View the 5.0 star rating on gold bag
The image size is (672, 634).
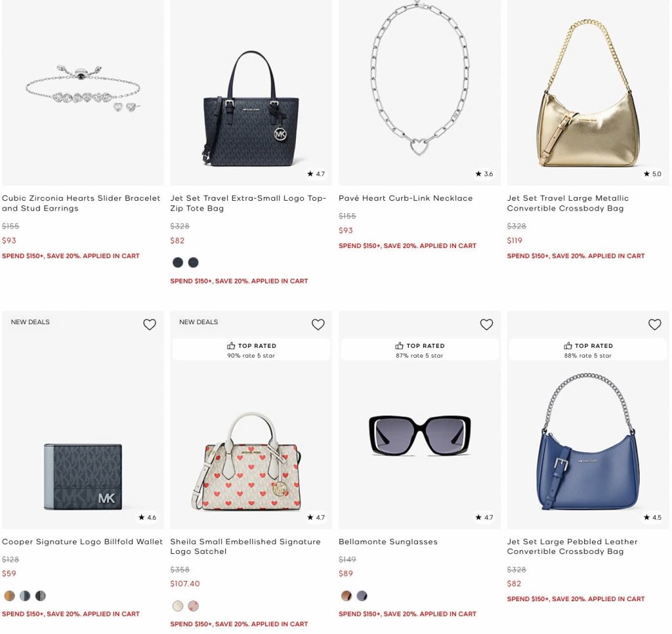(653, 174)
